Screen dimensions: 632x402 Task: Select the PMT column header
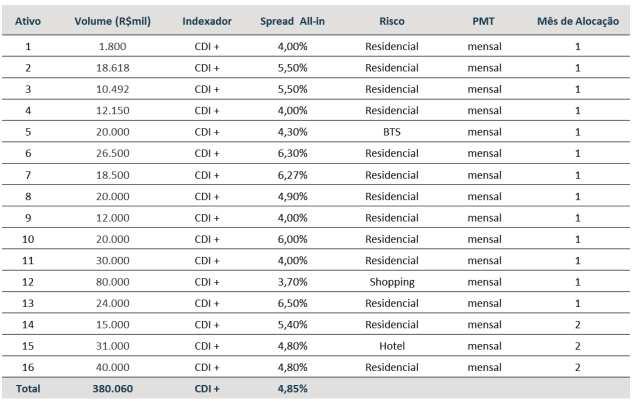point(483,21)
